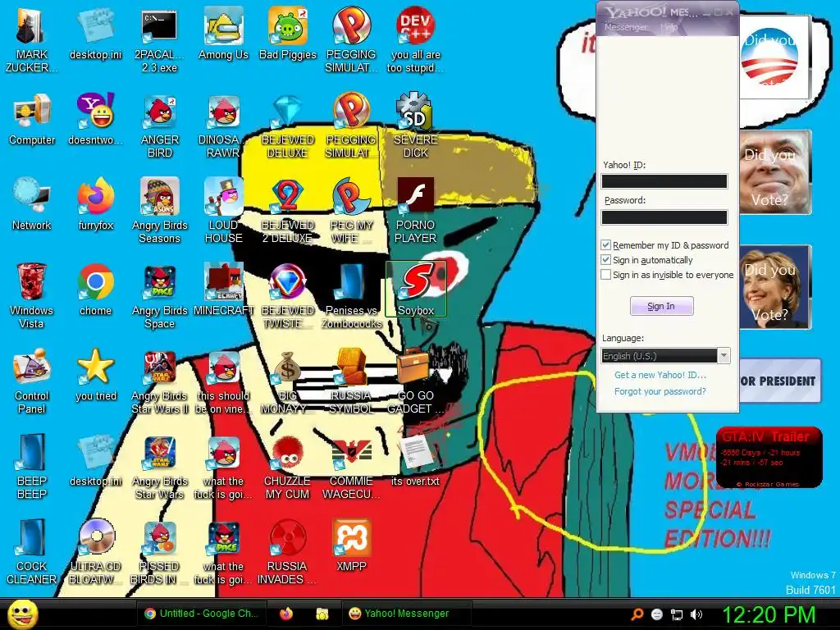
Task: Select the LOUD HOUSE icon
Action: pyautogui.click(x=223, y=211)
